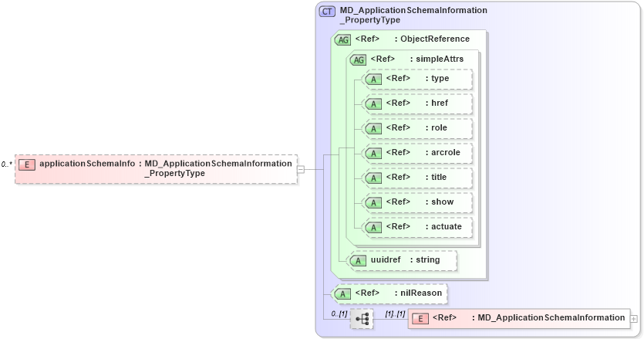Select the 'uuidref' attribute name
This screenshot has width=644, height=339.
(x=386, y=259)
